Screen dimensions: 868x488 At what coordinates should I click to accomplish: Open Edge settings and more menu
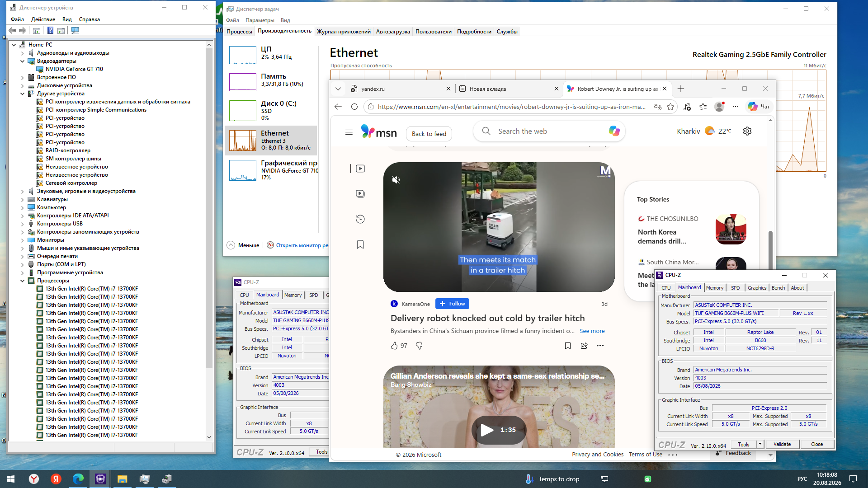(x=736, y=107)
